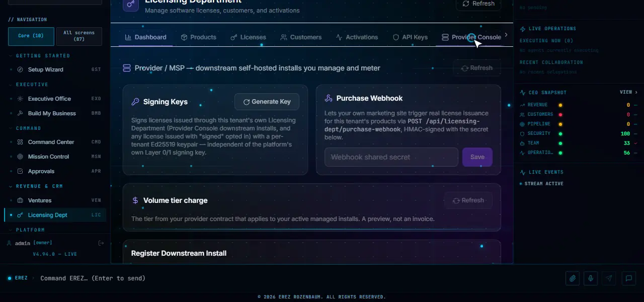Open the API Keys tab
Screen dimensions: 644x302
[x=410, y=37]
